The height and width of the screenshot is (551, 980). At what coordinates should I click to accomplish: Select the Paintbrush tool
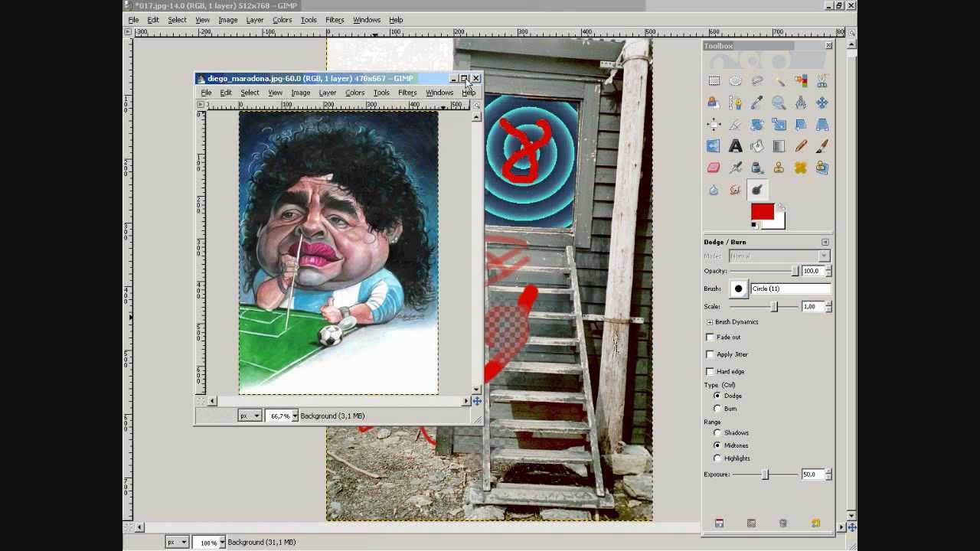pyautogui.click(x=822, y=145)
